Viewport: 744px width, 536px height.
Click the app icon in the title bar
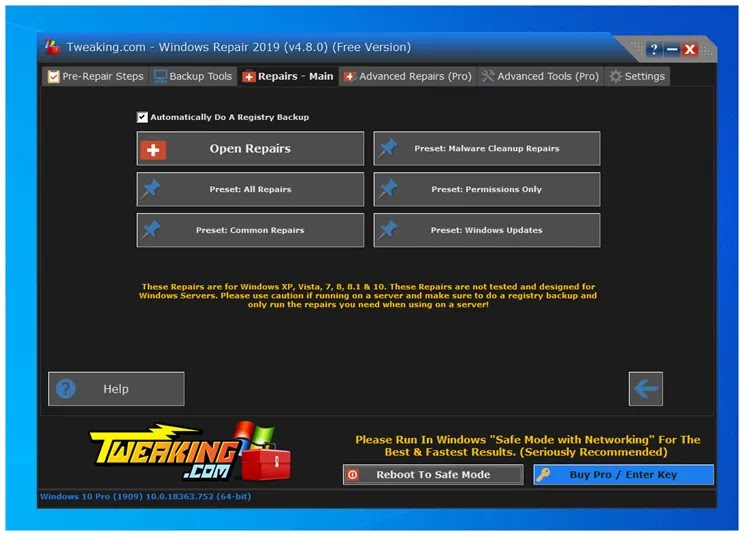coord(52,47)
